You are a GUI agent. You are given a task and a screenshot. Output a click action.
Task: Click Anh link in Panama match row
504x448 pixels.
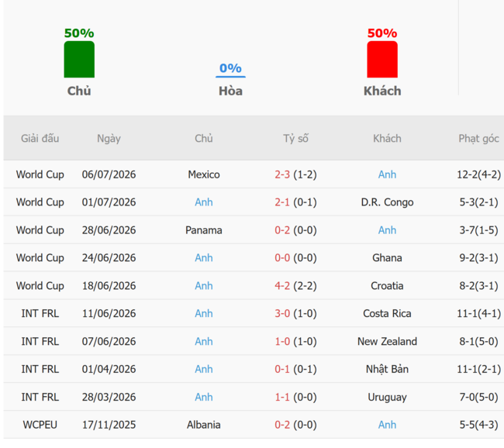click(387, 230)
